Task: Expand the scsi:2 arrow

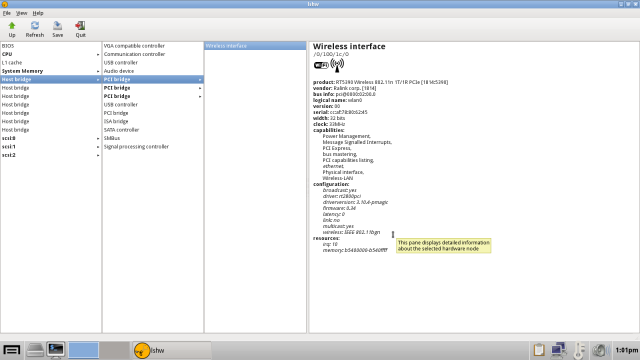Action: [98, 155]
